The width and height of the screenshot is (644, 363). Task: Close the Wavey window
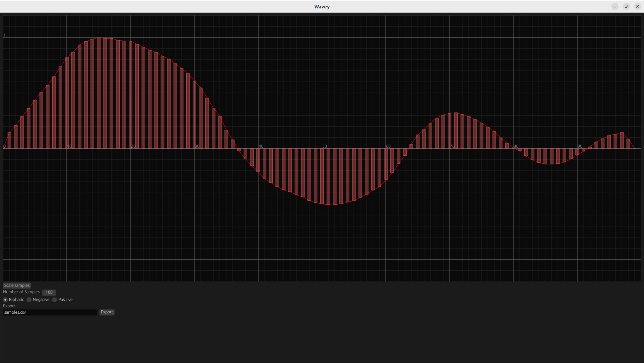[637, 7]
